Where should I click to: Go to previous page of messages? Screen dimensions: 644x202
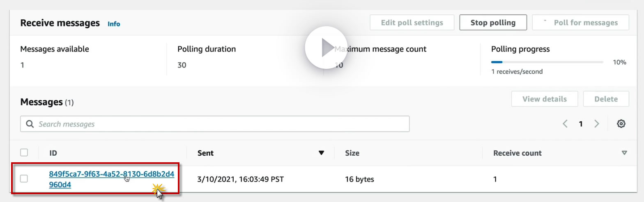[x=565, y=124]
